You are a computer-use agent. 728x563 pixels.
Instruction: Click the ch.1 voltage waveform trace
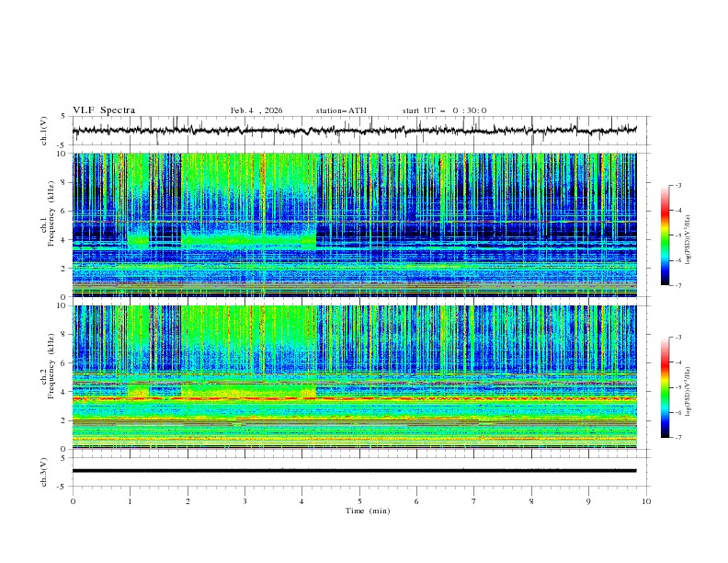tap(354, 131)
